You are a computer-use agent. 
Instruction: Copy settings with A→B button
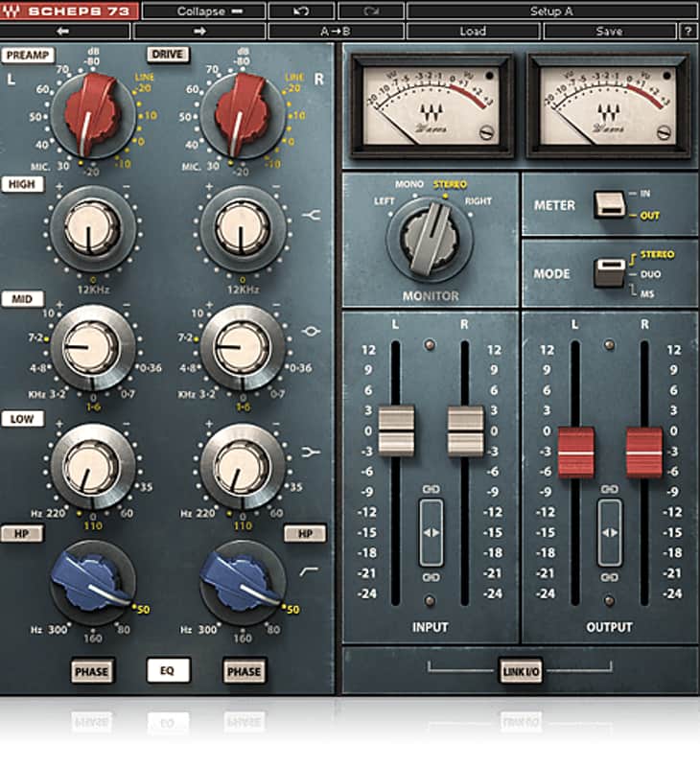click(336, 32)
